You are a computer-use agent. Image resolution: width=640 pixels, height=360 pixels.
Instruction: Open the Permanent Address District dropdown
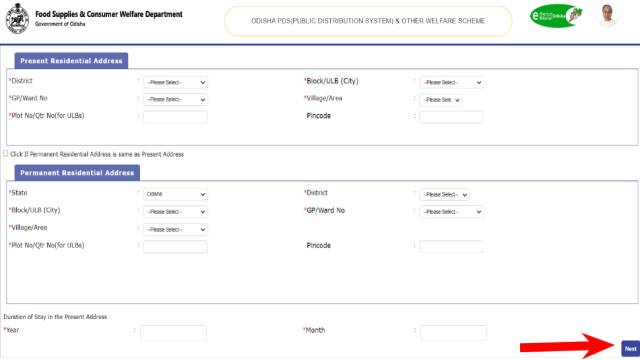point(444,195)
